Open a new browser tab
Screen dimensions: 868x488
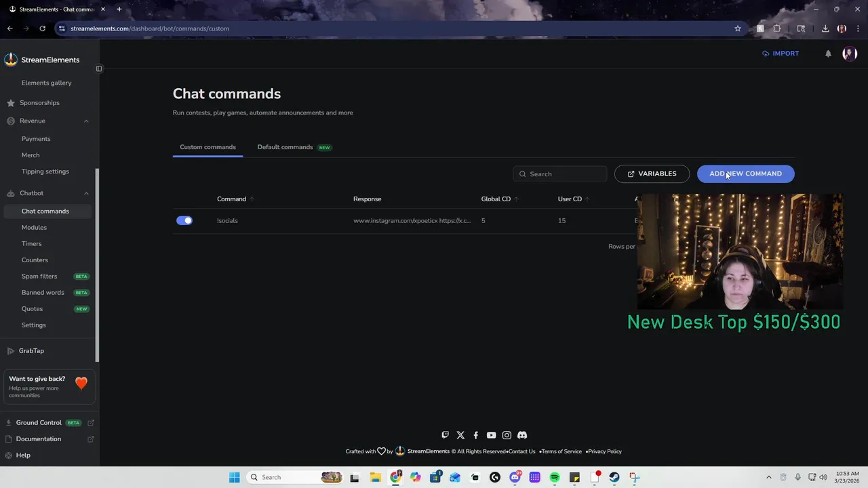(x=119, y=9)
